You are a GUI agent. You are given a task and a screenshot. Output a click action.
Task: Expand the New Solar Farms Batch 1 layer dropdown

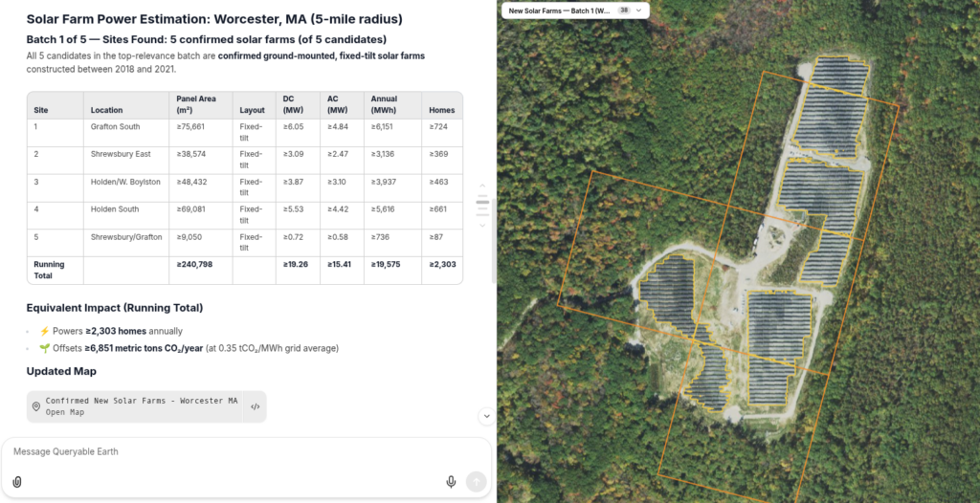coord(638,11)
